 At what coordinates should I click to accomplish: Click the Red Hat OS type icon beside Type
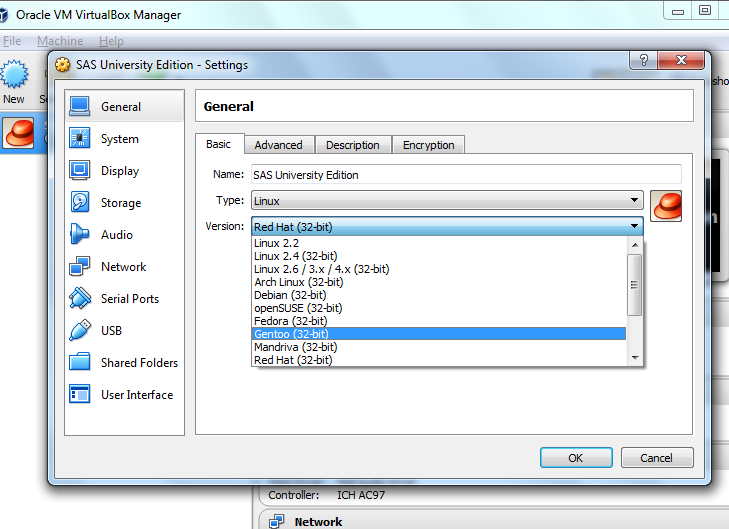(666, 206)
